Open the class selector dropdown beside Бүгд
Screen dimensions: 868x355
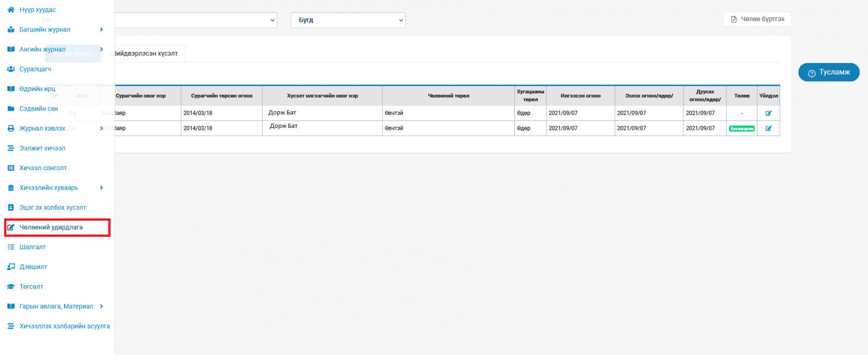pyautogui.click(x=196, y=20)
